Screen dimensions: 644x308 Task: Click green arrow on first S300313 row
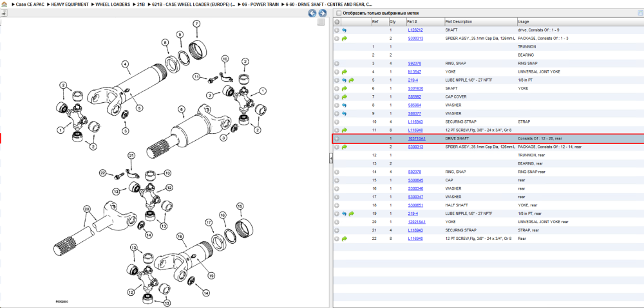344,39
